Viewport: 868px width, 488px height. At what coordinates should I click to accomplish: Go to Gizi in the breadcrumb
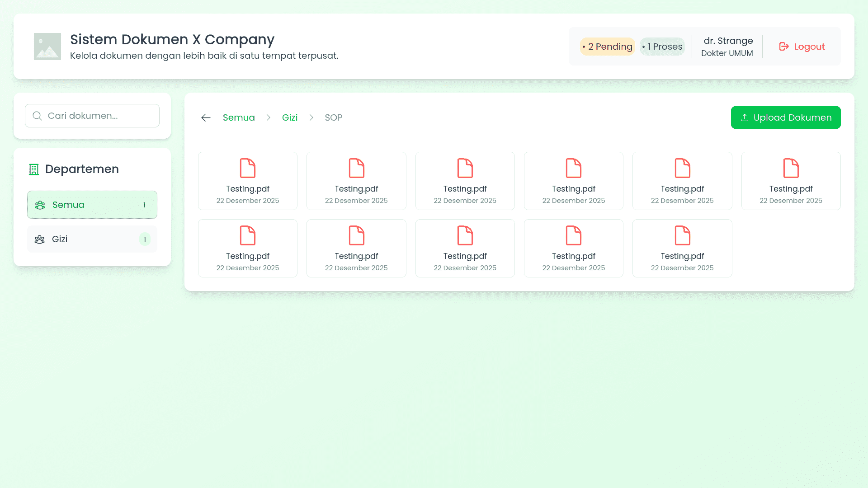(290, 117)
